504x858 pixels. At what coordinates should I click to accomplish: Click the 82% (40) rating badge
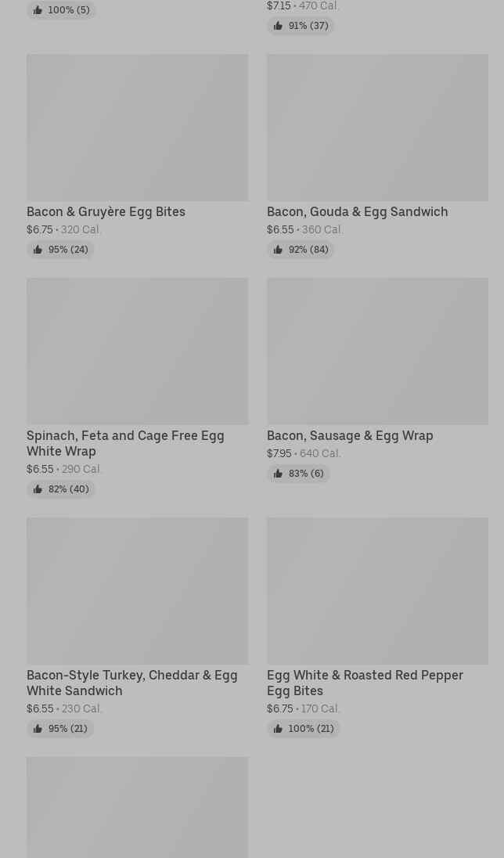(x=61, y=489)
